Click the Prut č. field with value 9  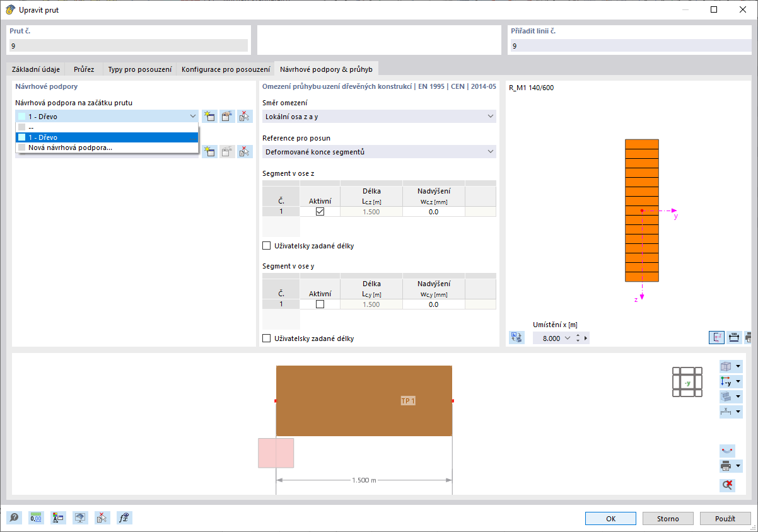point(128,45)
